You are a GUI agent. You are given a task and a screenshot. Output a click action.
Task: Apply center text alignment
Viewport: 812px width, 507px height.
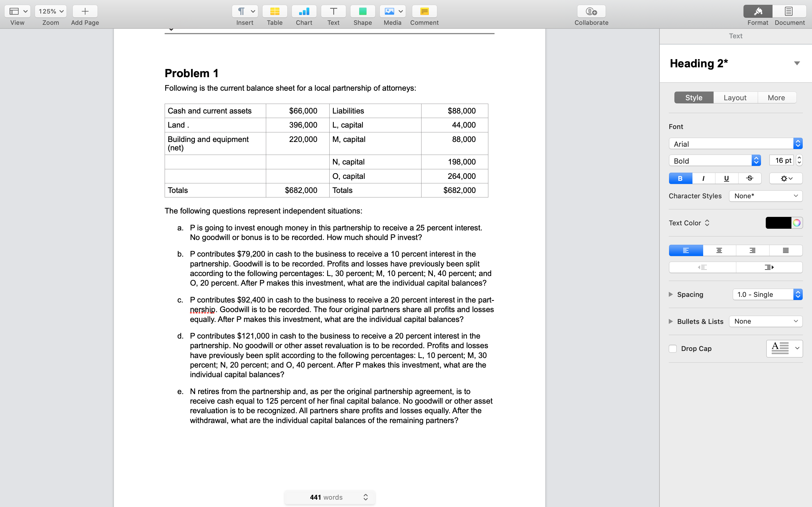pos(719,250)
